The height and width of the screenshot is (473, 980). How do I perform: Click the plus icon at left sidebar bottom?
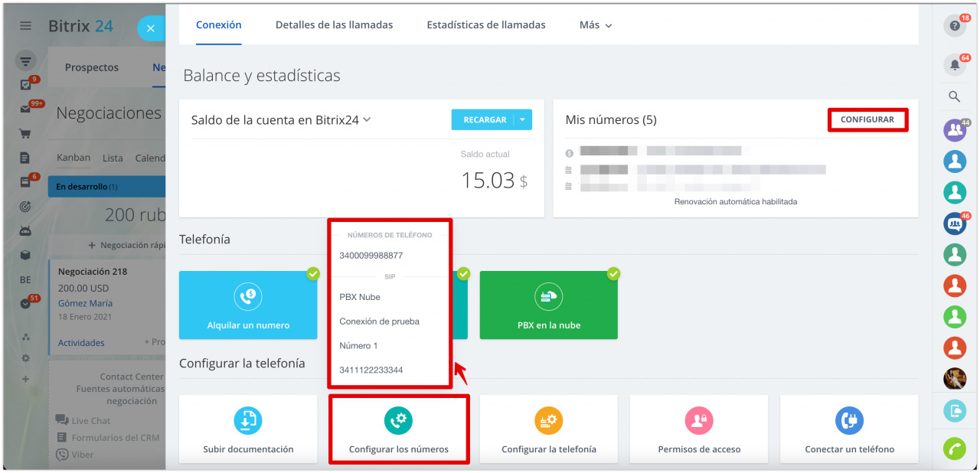[x=25, y=379]
